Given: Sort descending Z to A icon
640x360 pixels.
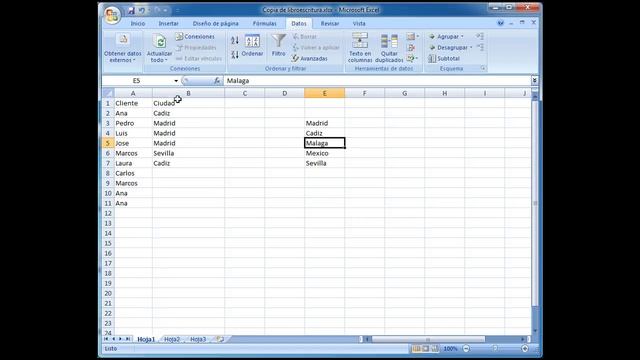Looking at the screenshot, I should click(x=235, y=54).
